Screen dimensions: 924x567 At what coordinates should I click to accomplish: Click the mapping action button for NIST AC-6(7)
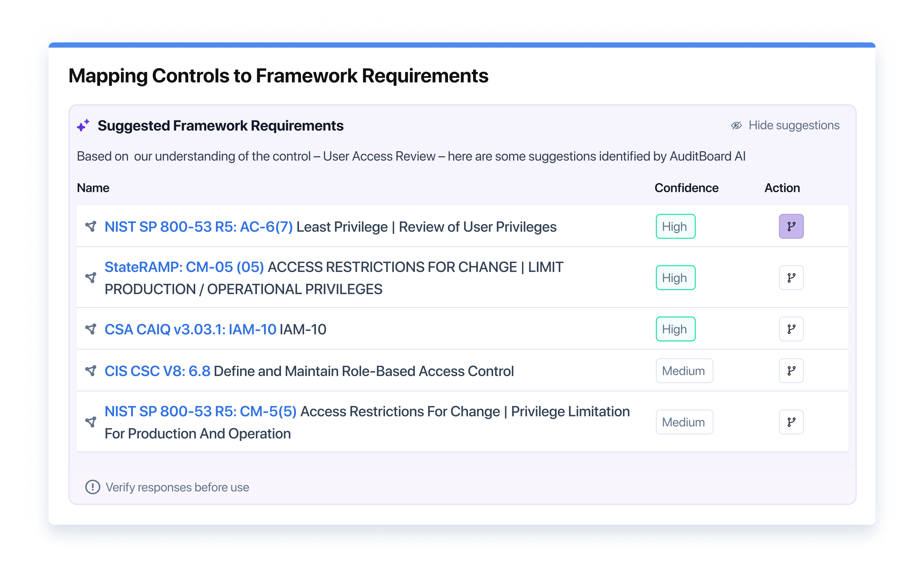(x=791, y=226)
